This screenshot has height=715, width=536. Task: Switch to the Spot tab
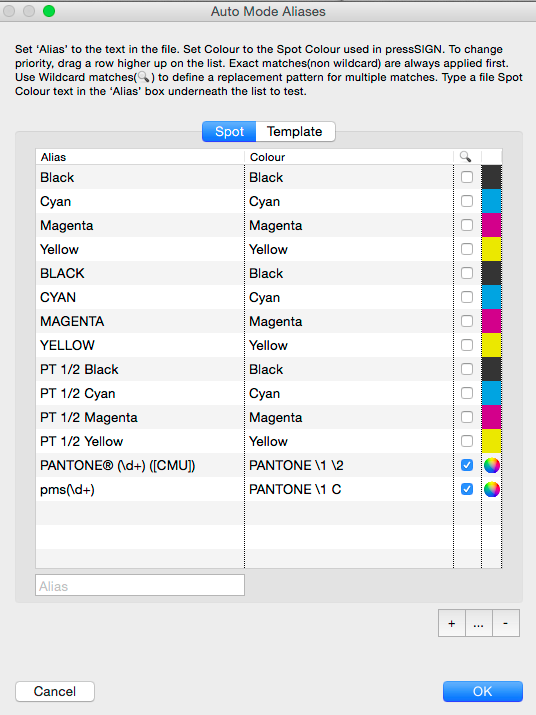pyautogui.click(x=229, y=131)
